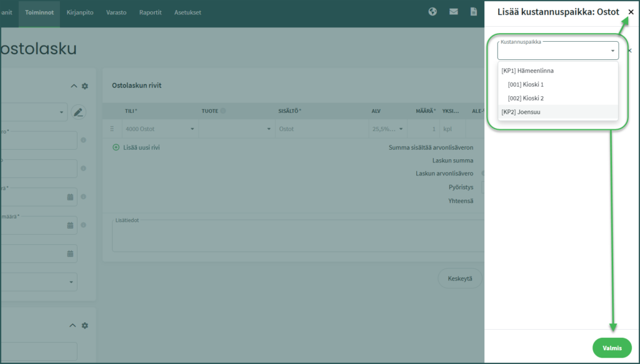Click the document icon in top bar
Viewport: 640px width, 364px height.
tap(474, 12)
